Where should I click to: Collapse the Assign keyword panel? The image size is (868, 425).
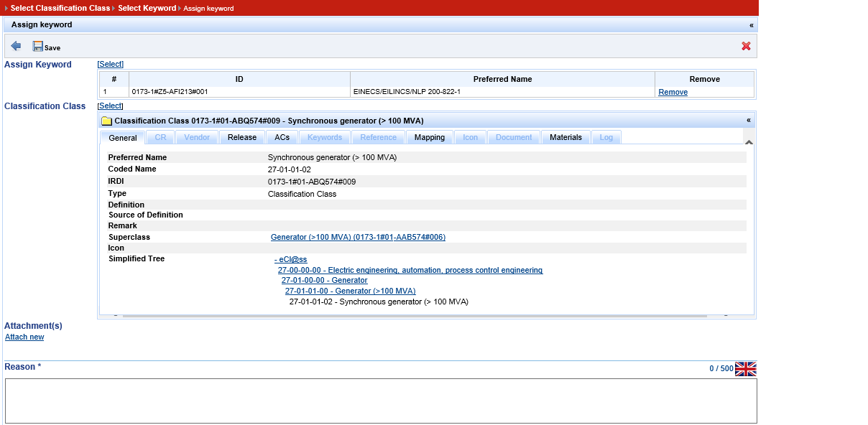pyautogui.click(x=751, y=25)
